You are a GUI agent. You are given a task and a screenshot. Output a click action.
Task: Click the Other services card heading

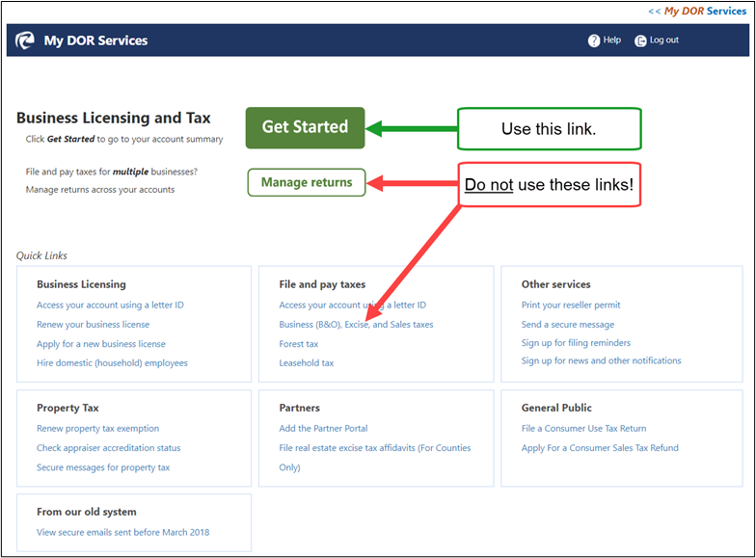[x=555, y=284]
